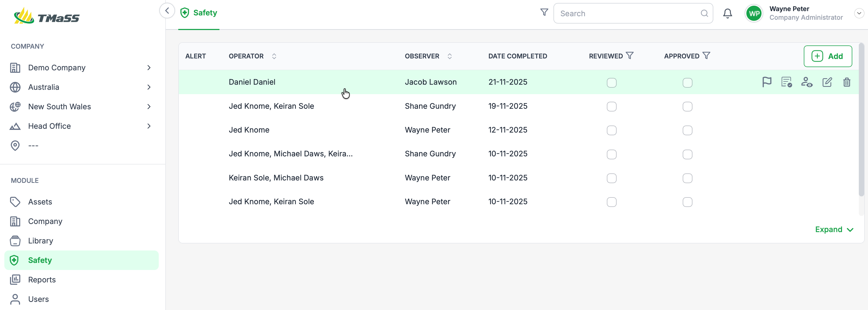
Task: Delete the Daniel Daniel record via trash icon
Action: click(846, 82)
